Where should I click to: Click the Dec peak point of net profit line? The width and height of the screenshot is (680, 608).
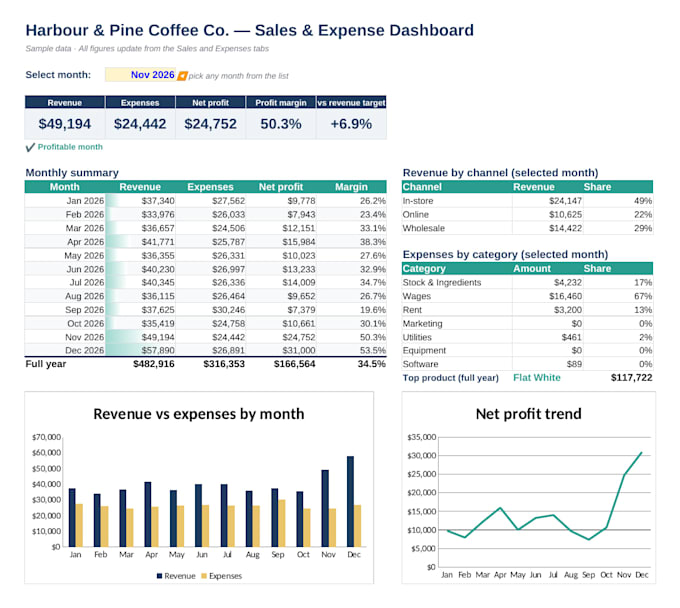pyautogui.click(x=641, y=453)
